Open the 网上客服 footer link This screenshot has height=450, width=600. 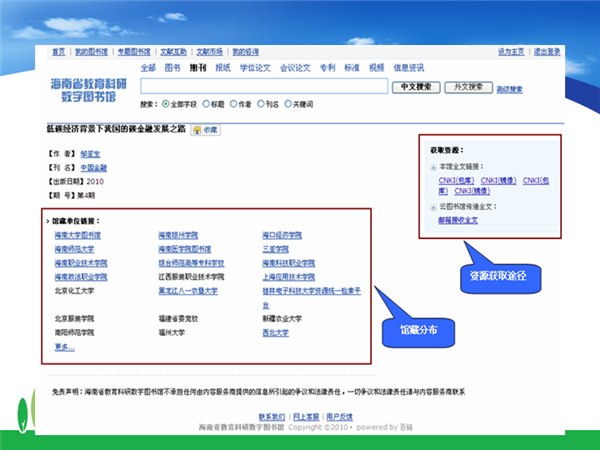(306, 417)
